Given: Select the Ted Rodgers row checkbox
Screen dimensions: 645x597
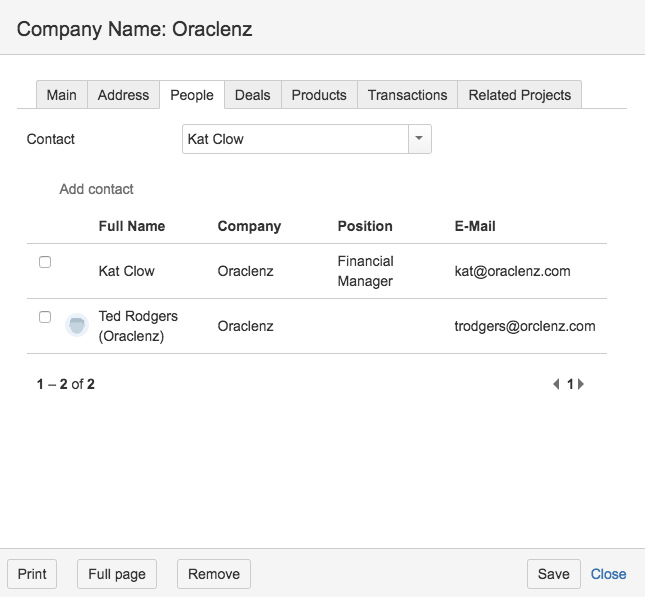Looking at the screenshot, I should click(44, 317).
